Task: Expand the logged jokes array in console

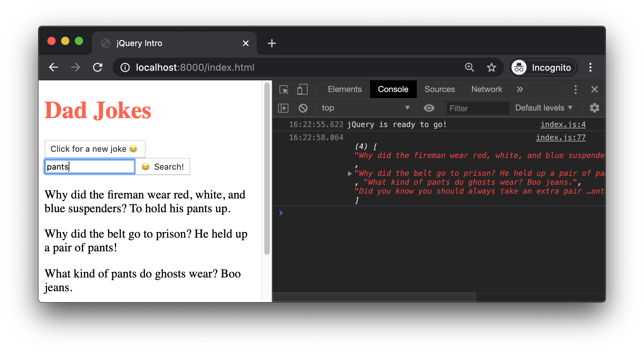Action: pos(350,174)
